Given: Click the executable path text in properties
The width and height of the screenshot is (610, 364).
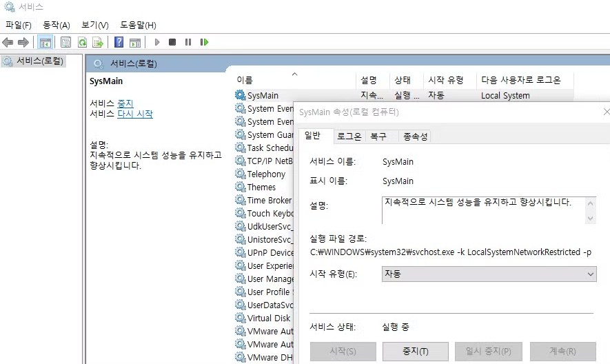Looking at the screenshot, I should 451,252.
